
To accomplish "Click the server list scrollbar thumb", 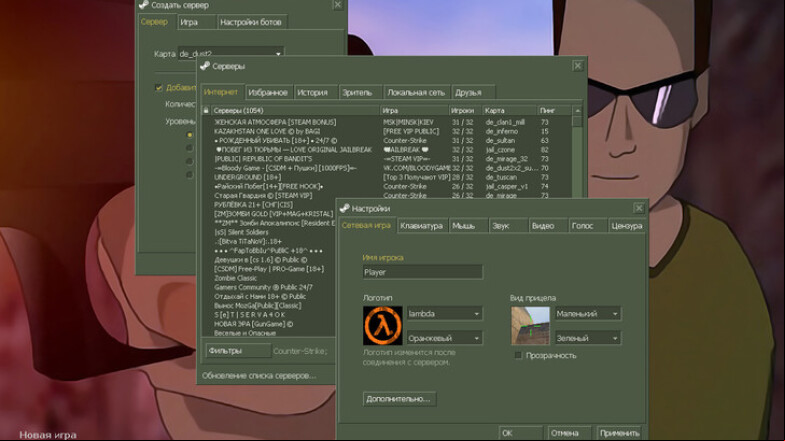I will tap(577, 121).
